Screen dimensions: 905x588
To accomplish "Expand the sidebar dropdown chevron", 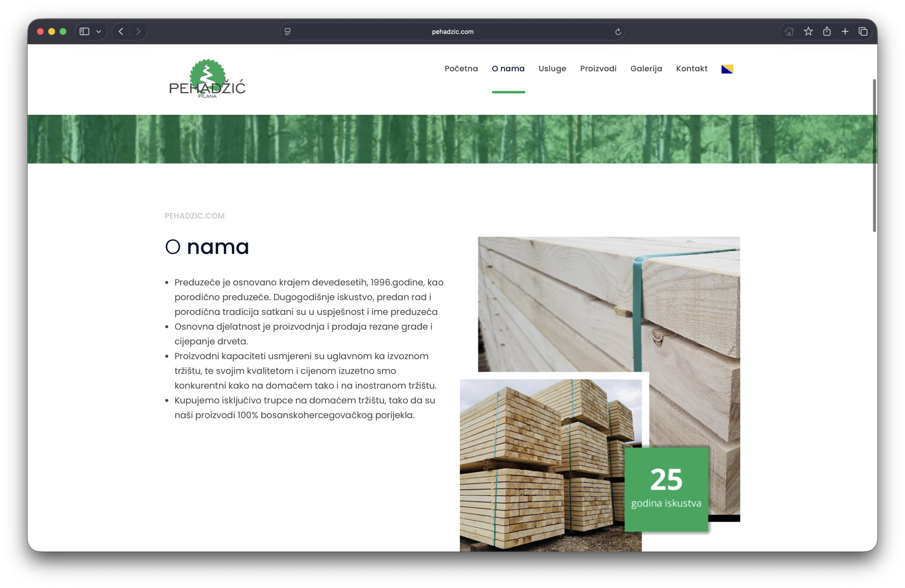I will coord(99,31).
